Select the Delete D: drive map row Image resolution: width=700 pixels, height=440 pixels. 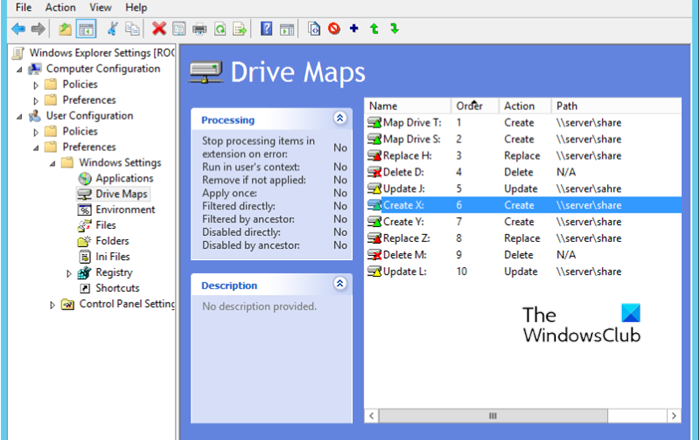coord(402,172)
